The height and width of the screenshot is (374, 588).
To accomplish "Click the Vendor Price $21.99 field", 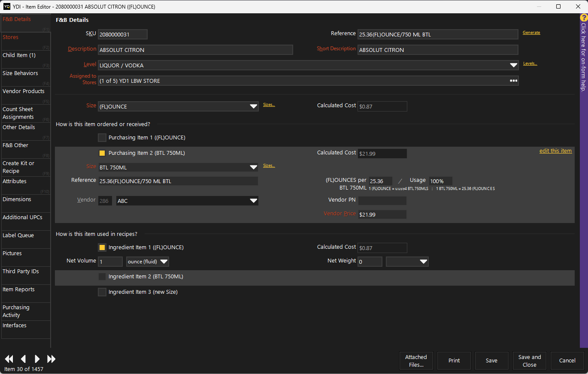I will click(382, 214).
